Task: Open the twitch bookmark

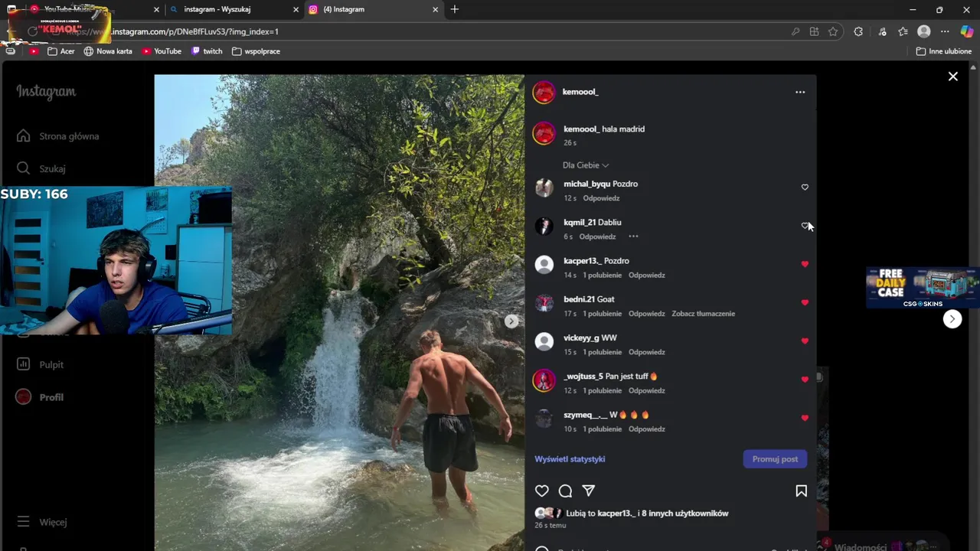Action: point(207,51)
